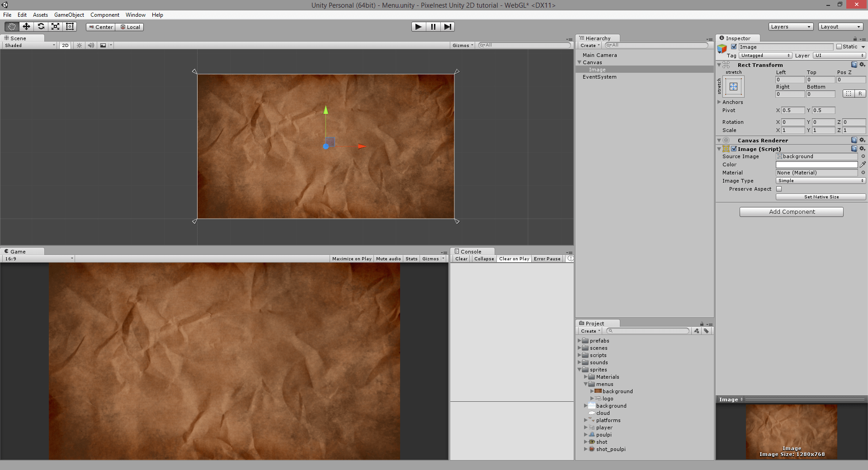
Task: Select the Move tool
Action: tap(26, 27)
